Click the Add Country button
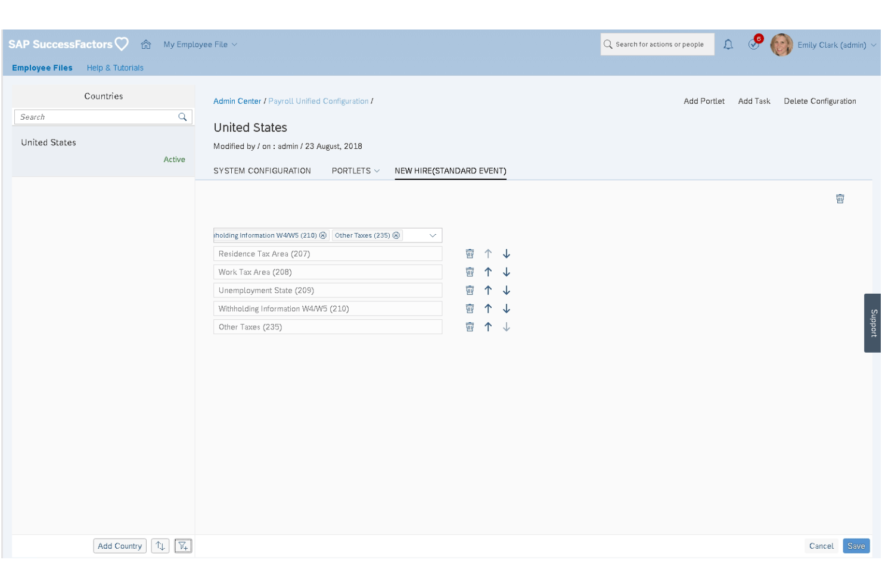 tap(120, 546)
